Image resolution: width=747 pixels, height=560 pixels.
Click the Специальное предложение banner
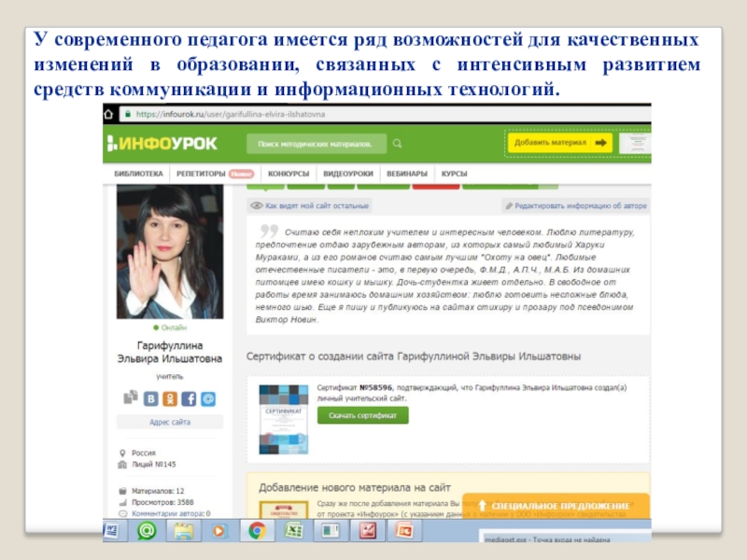coord(557,506)
